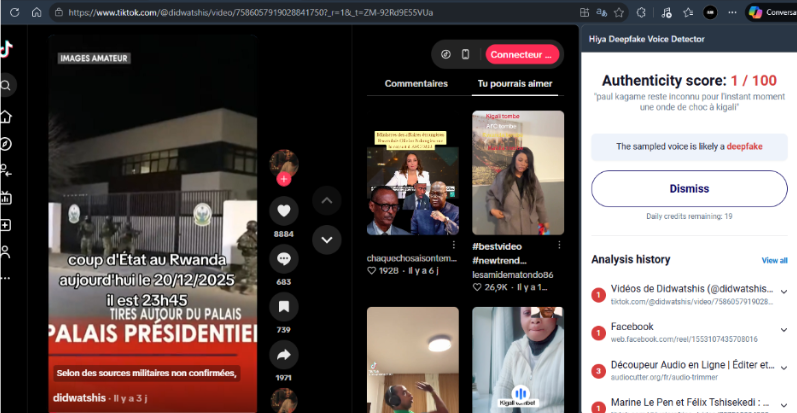Expand the Vidéos de Didwatshis history entry
This screenshot has width=797, height=413.
tap(782, 294)
